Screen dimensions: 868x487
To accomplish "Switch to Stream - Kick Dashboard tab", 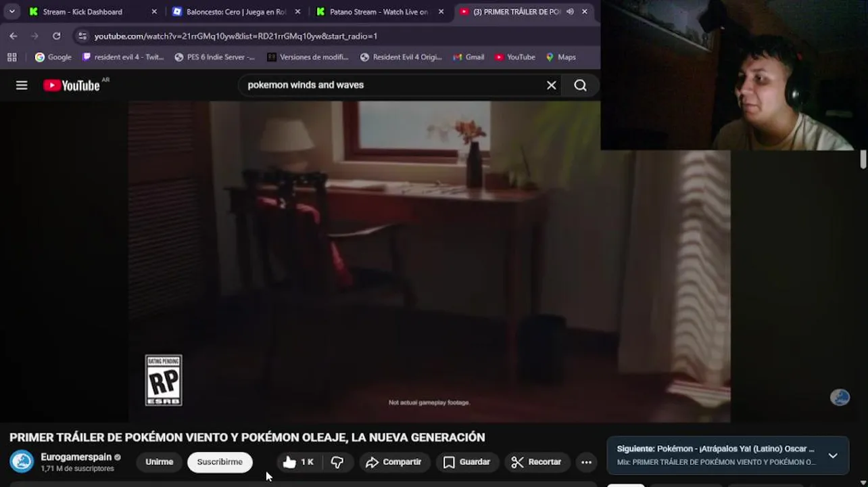I will click(x=82, y=11).
